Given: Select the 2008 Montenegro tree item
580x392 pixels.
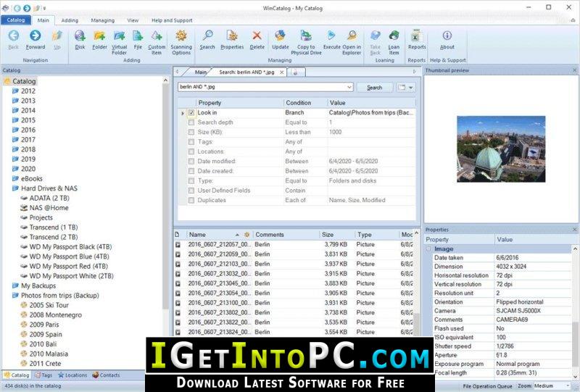Looking at the screenshot, I should tap(56, 314).
